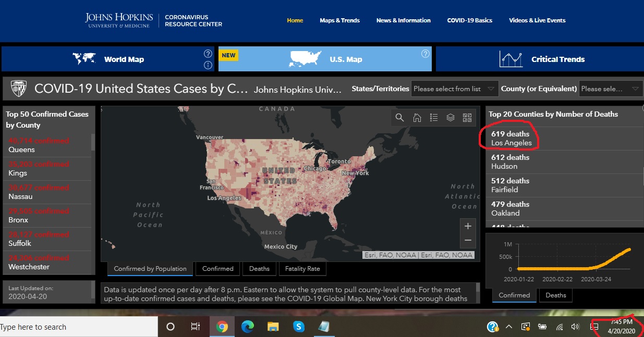Open County (or Equivalent) dropdown
644x337 pixels.
pyautogui.click(x=611, y=89)
